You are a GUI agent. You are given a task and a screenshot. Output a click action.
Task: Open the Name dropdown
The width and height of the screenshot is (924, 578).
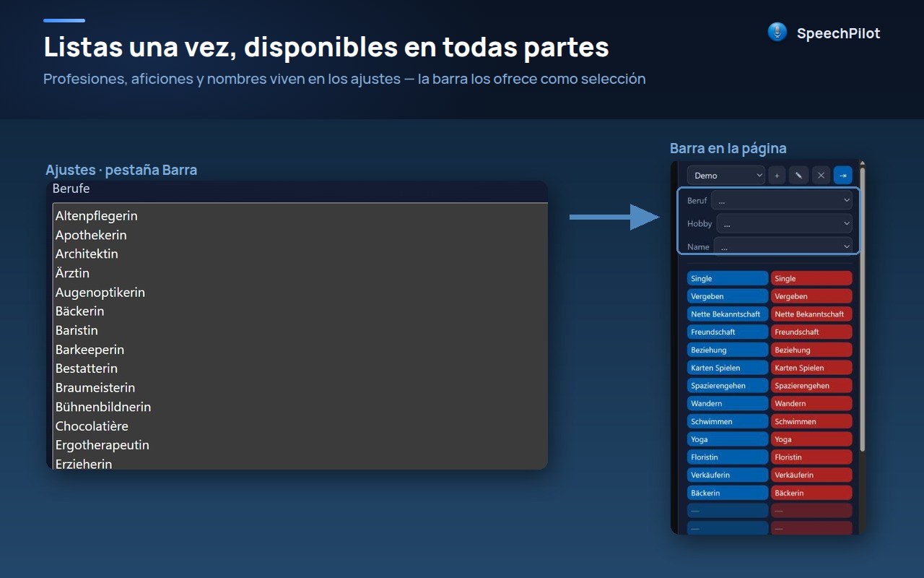(783, 247)
